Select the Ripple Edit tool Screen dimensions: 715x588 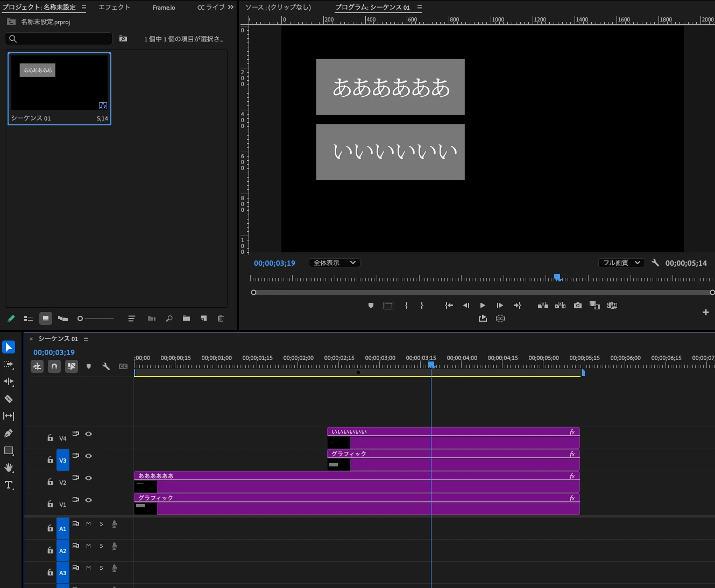click(x=9, y=381)
